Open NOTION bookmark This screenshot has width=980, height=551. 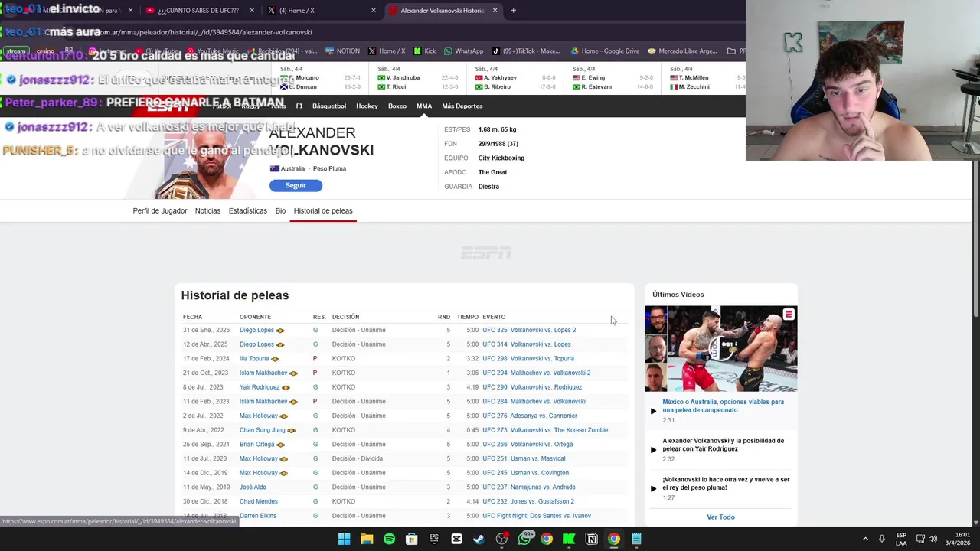(x=343, y=51)
